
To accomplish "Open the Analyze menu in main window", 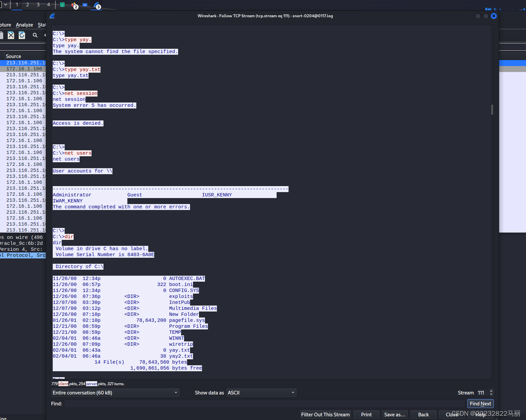I will pos(24,25).
